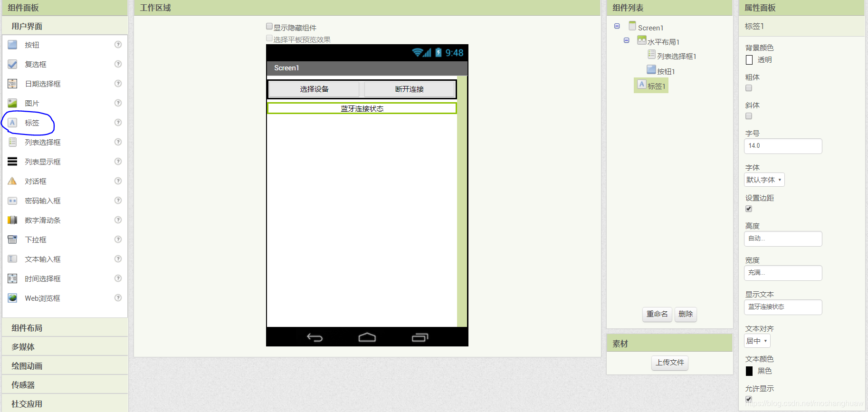
Task: Collapse the 用户界面 palette section
Action: pos(65,26)
